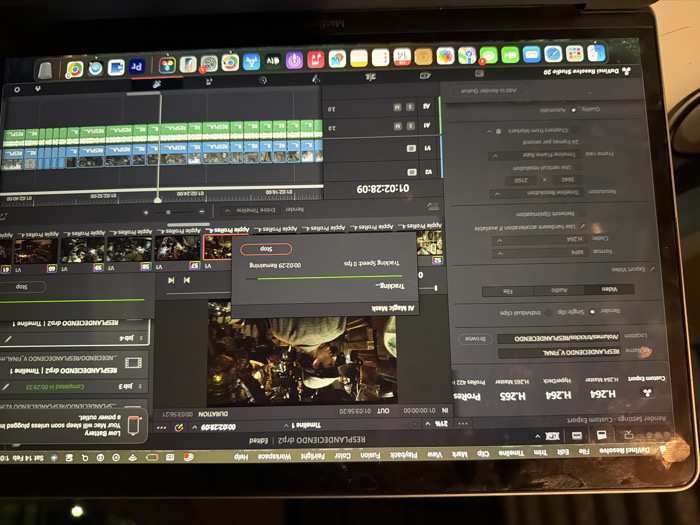Click the Custom Export preset icon
The width and height of the screenshot is (700, 525).
pos(647,393)
